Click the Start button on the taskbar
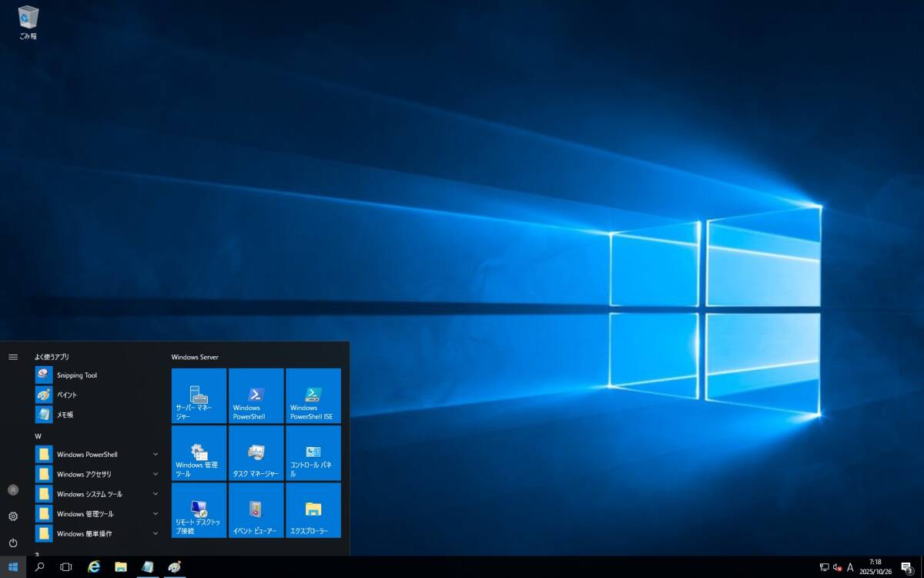 pos(13,567)
